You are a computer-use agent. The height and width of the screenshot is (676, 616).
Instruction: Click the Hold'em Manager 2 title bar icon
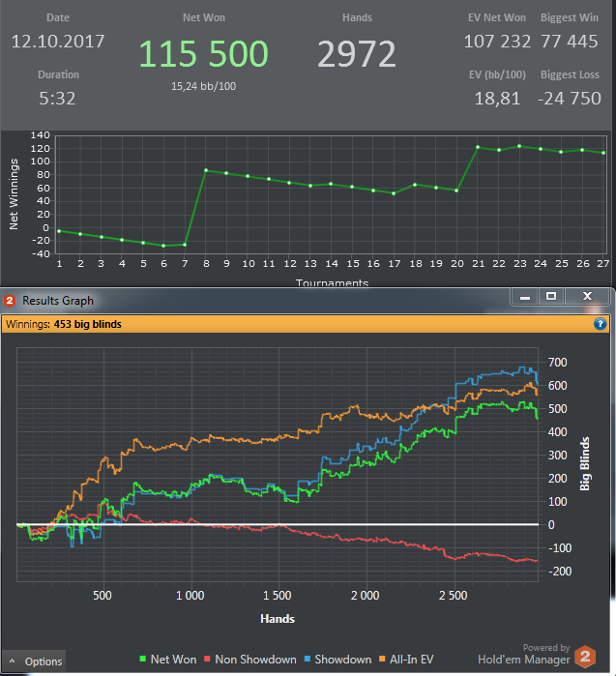10,300
